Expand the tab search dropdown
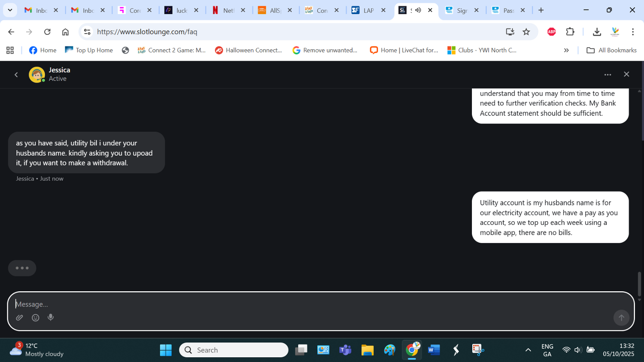 coord(10,10)
